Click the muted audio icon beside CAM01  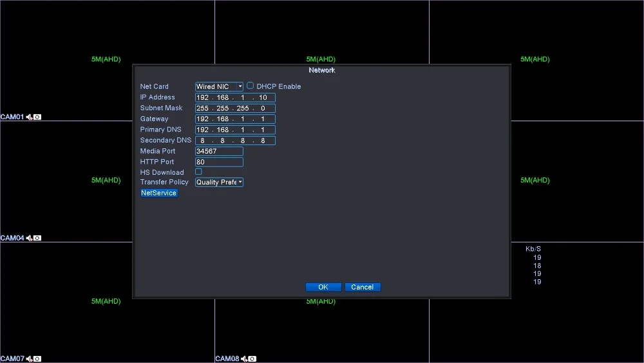[x=29, y=117]
